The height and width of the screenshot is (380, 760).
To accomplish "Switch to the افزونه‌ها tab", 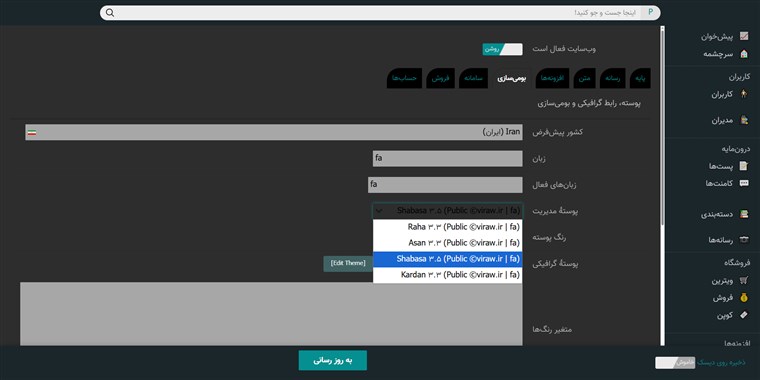I will coord(553,79).
